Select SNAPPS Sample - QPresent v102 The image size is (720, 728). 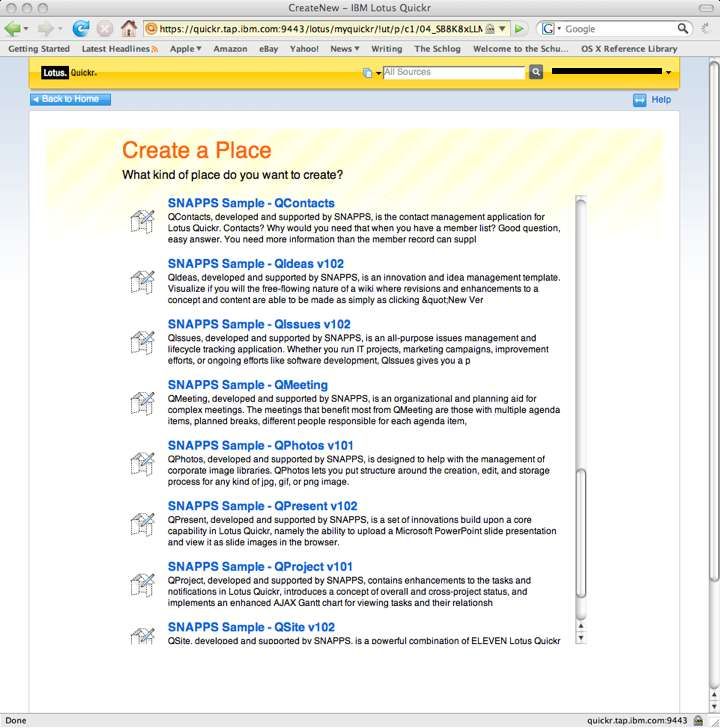coord(263,506)
